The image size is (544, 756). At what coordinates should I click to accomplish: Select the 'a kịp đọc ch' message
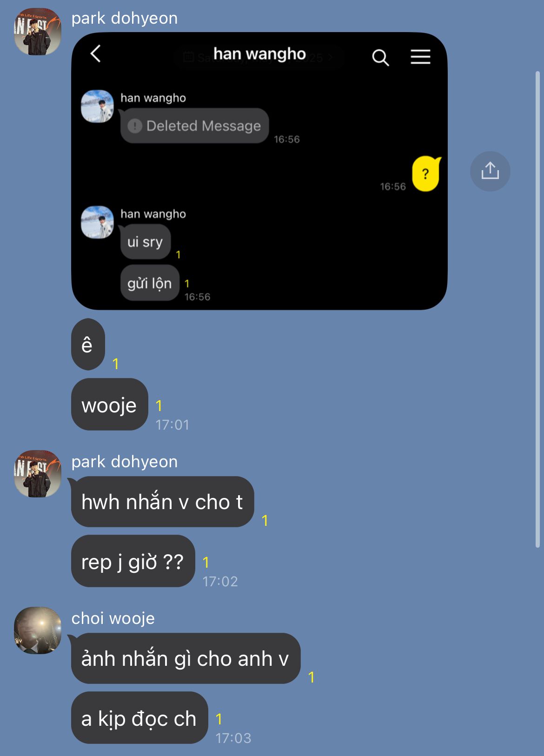coord(139,718)
